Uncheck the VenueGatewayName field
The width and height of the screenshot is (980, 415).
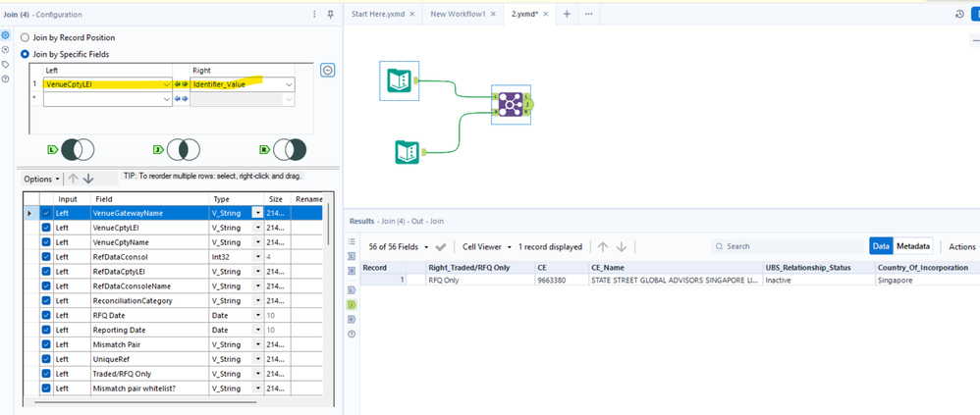(45, 213)
